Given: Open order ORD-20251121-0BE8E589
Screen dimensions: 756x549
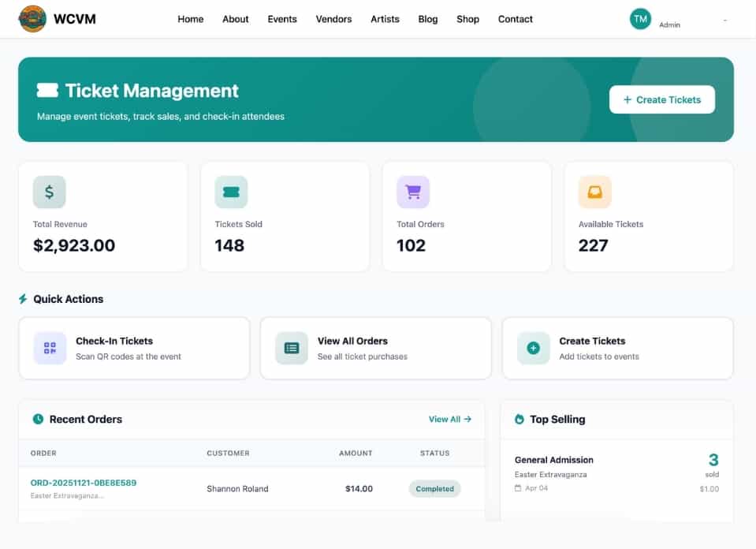Looking at the screenshot, I should tap(82, 482).
